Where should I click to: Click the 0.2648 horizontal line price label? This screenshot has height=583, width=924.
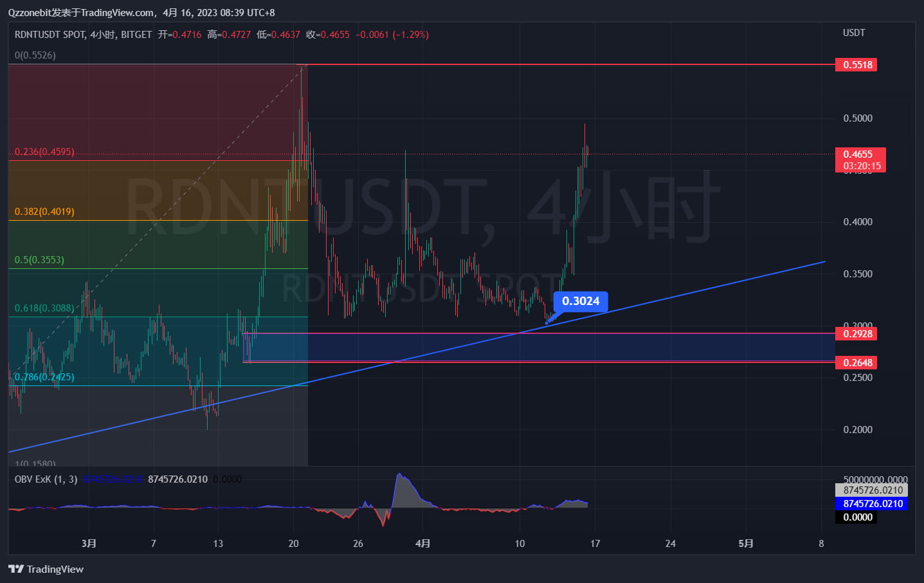pos(857,362)
